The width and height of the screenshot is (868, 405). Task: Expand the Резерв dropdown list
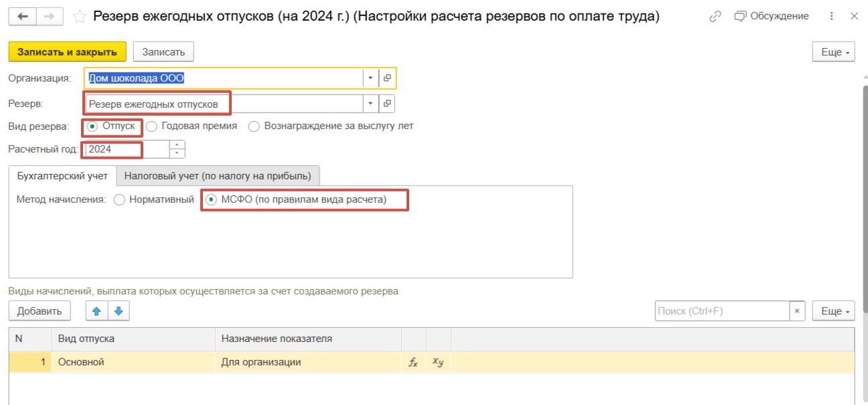point(370,104)
